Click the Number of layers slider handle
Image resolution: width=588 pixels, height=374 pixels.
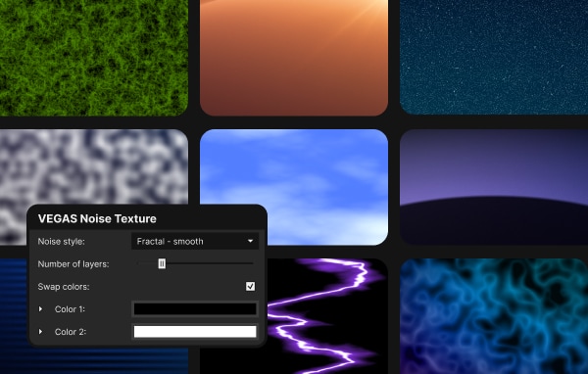[x=162, y=263]
